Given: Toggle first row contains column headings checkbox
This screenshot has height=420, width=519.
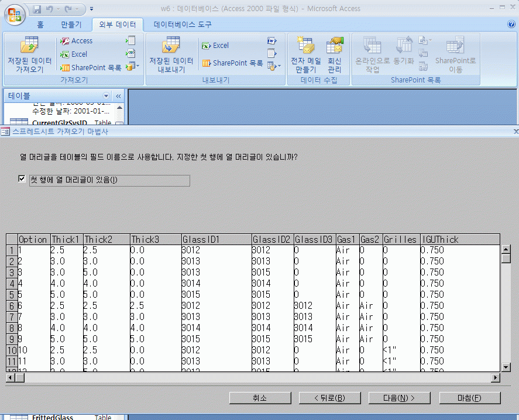Looking at the screenshot, I should tap(22, 179).
